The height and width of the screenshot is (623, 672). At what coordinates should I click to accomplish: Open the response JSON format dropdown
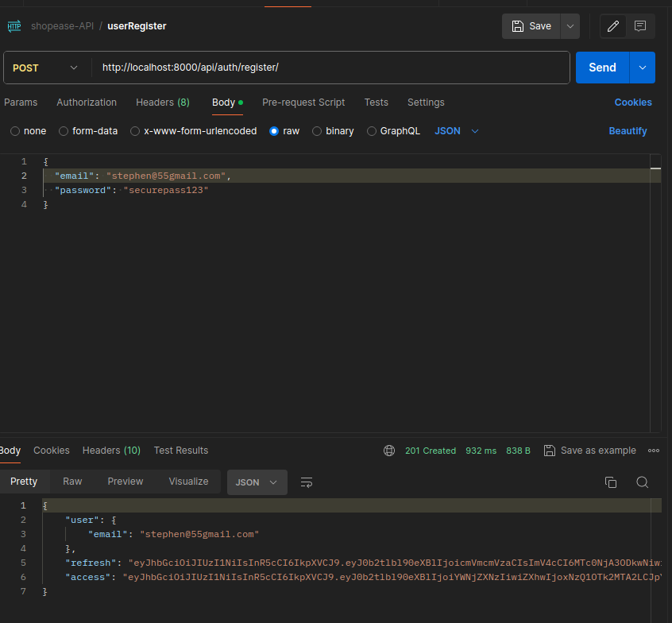pyautogui.click(x=257, y=482)
